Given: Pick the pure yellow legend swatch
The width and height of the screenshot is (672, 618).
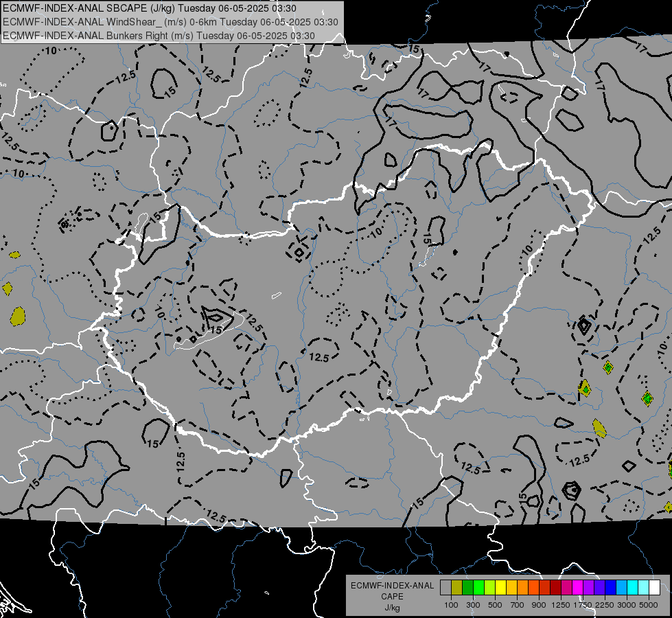Looking at the screenshot, I should click(500, 588).
